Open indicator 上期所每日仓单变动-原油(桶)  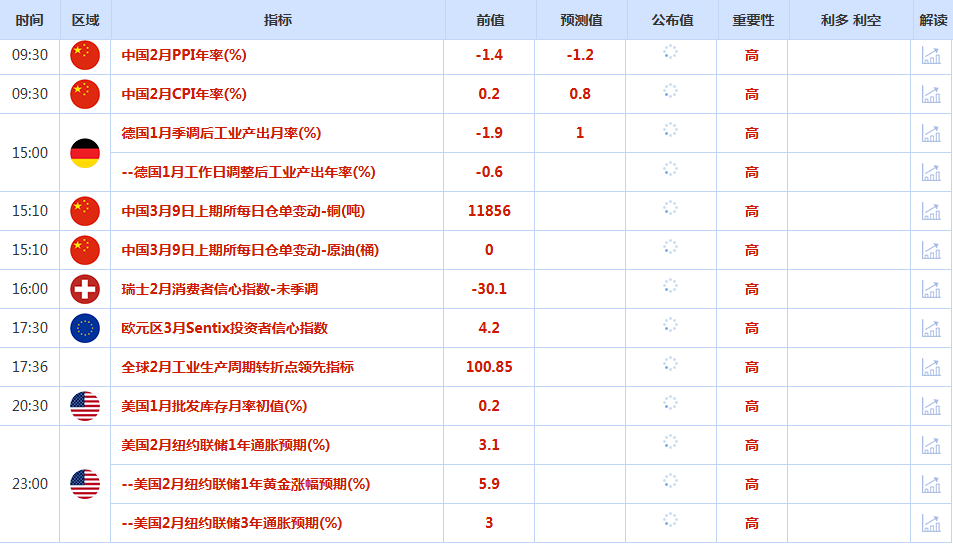(x=250, y=250)
